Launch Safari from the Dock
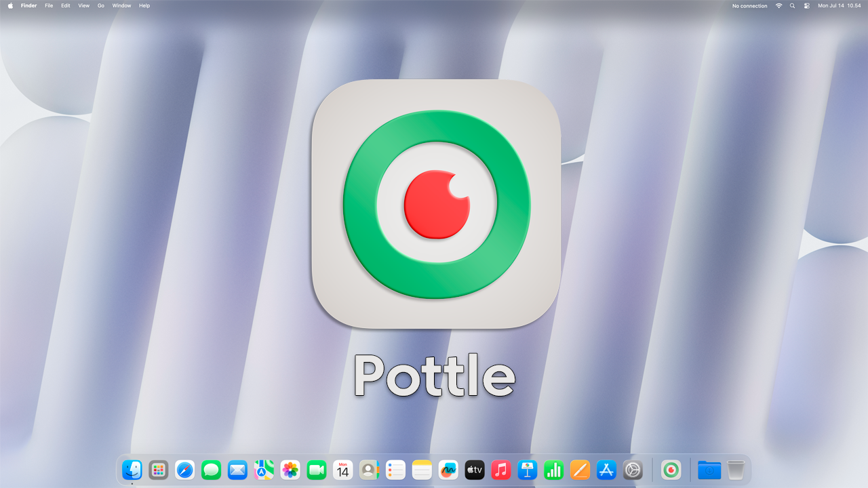Screen dimensions: 868x488 (x=184, y=469)
